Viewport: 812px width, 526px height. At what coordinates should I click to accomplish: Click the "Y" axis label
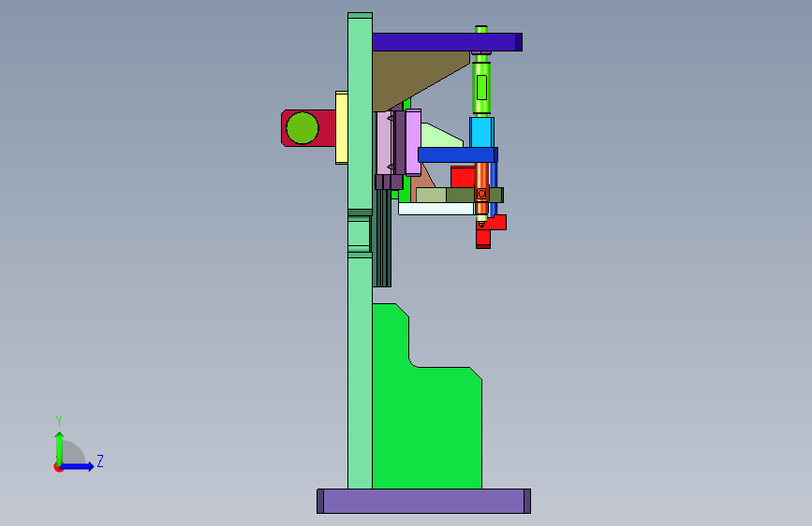(x=59, y=421)
